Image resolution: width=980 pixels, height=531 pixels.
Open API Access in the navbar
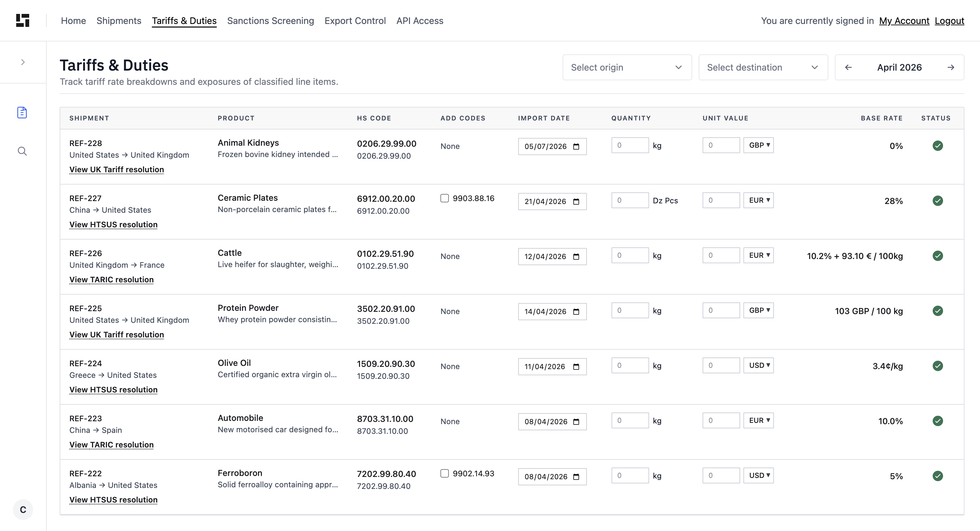point(420,20)
